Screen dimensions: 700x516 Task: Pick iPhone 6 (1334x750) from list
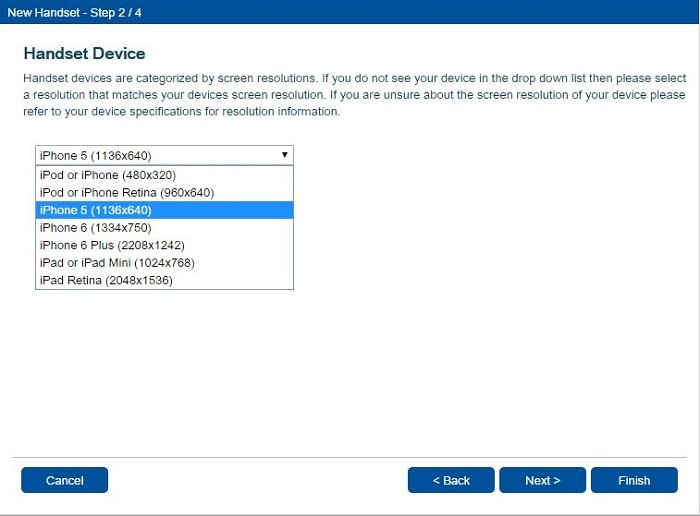click(x=164, y=228)
